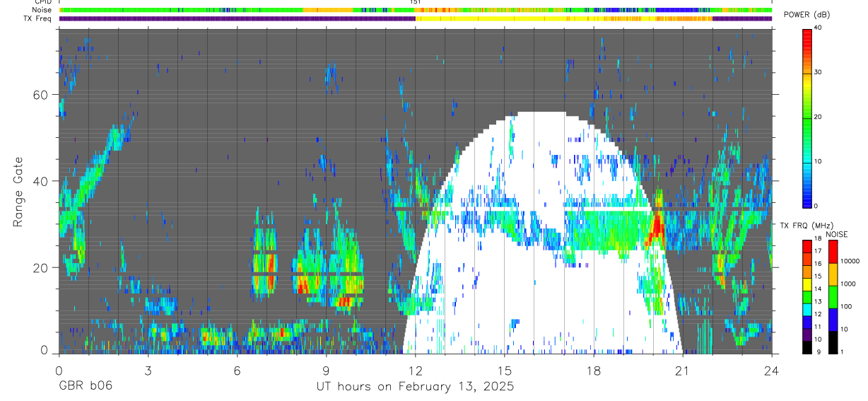
Task: Click the x-axis tick label 21
Action: tap(682, 370)
